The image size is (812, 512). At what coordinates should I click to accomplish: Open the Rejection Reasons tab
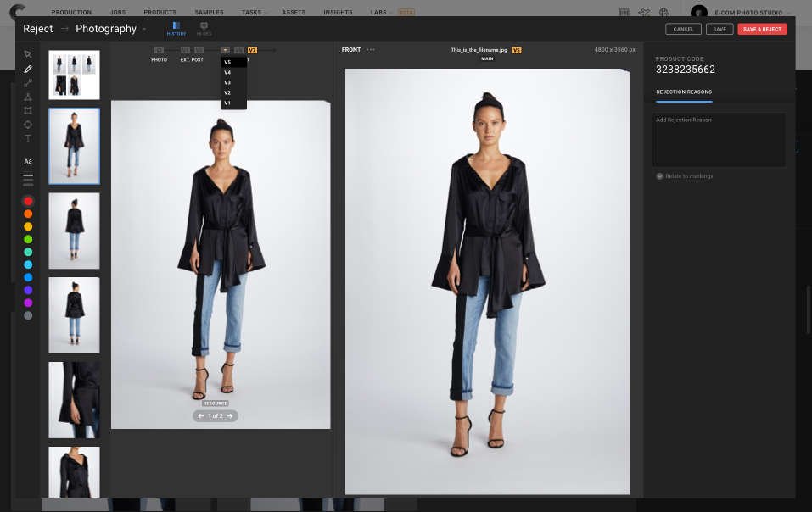coord(684,92)
